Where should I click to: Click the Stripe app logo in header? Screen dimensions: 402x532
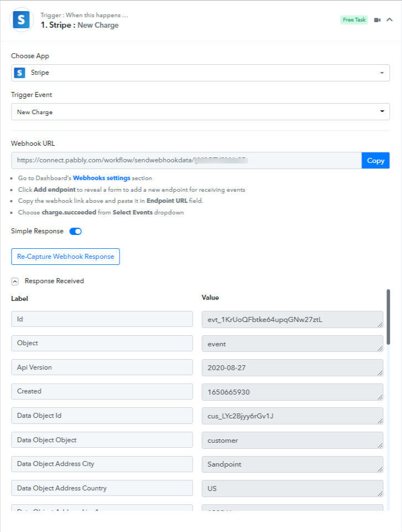pos(22,21)
